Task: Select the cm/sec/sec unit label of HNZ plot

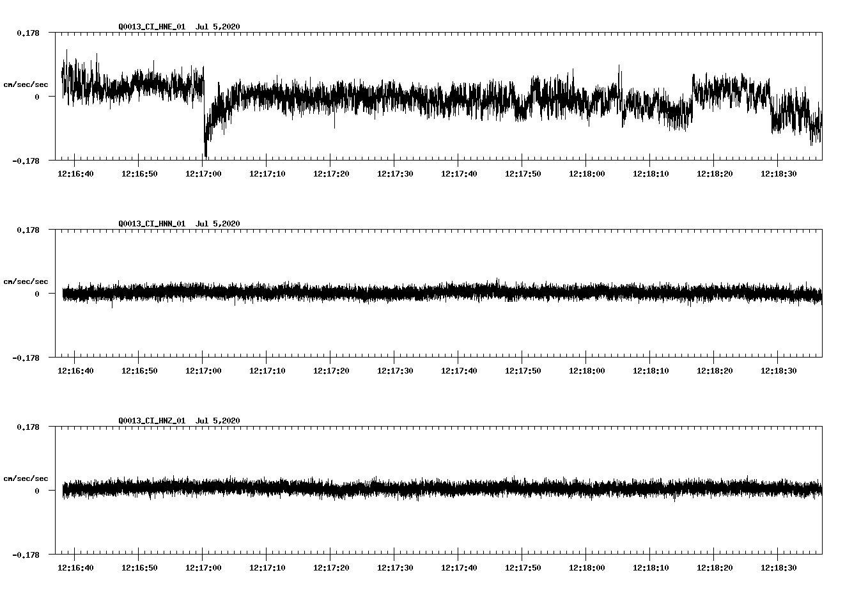Action: coord(26,478)
